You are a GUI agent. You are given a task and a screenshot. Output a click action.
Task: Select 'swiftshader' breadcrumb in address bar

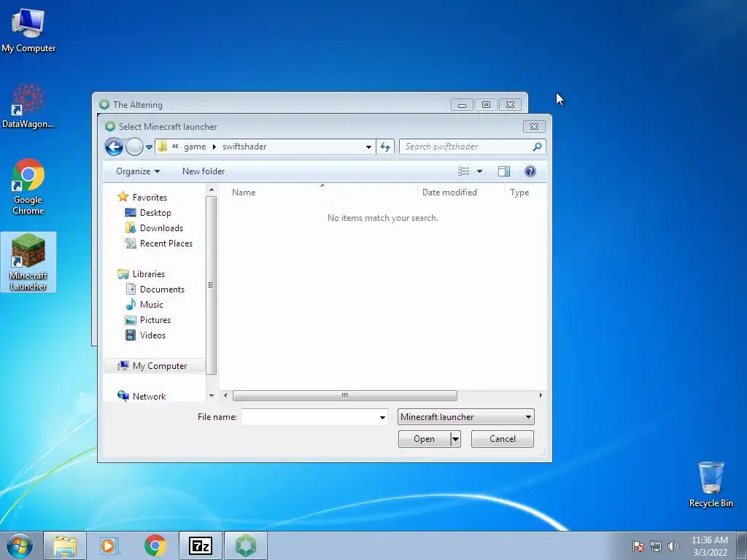click(244, 147)
